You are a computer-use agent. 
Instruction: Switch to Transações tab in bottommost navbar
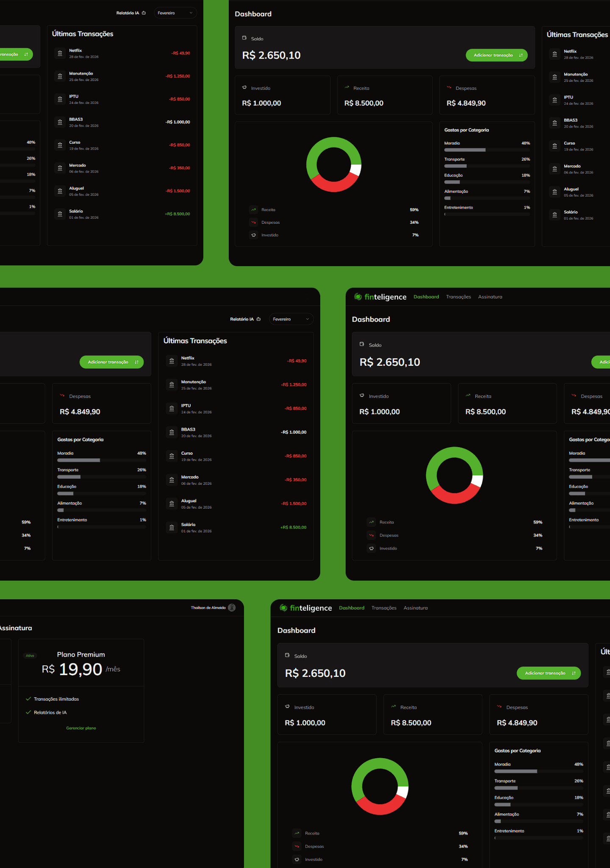[384, 608]
